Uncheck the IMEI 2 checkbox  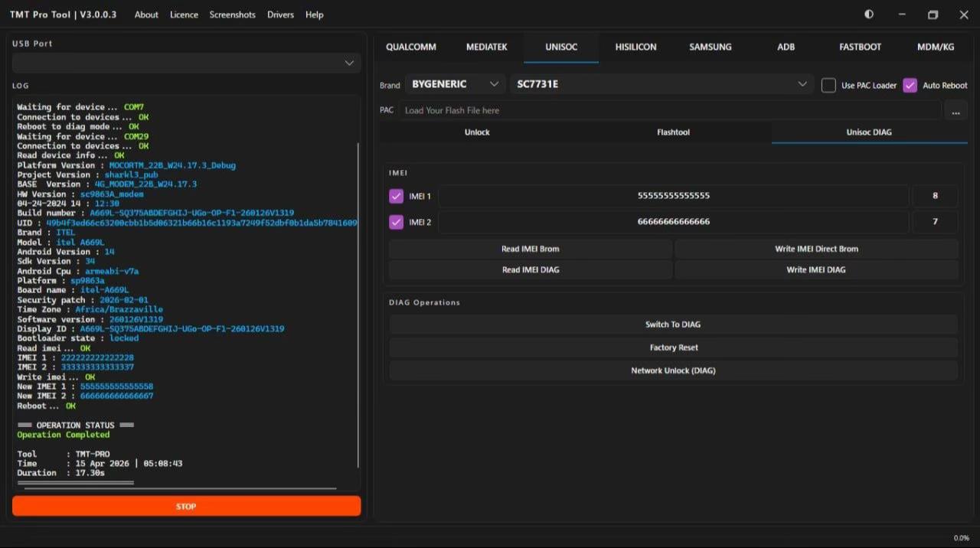tap(396, 222)
